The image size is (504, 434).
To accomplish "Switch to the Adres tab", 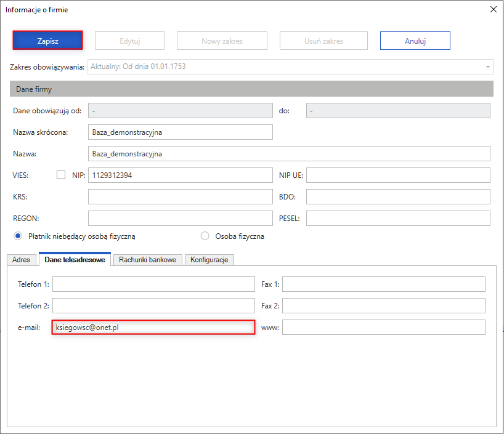I will click(21, 260).
